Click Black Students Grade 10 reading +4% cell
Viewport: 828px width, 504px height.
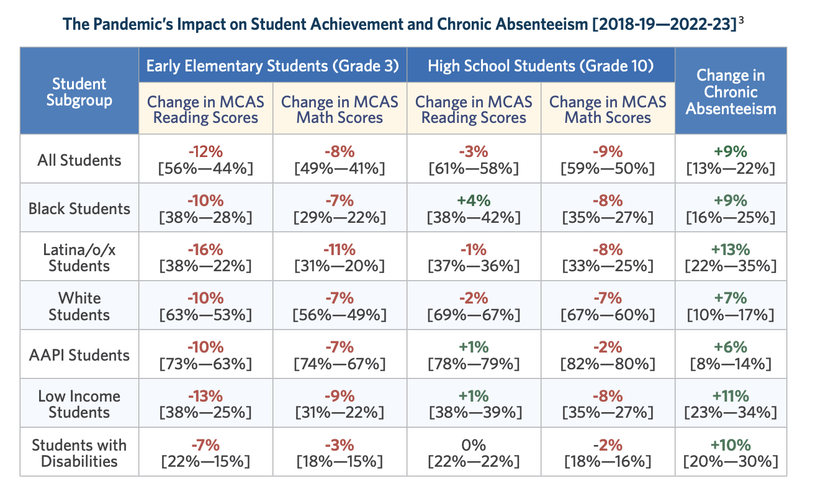(474, 208)
